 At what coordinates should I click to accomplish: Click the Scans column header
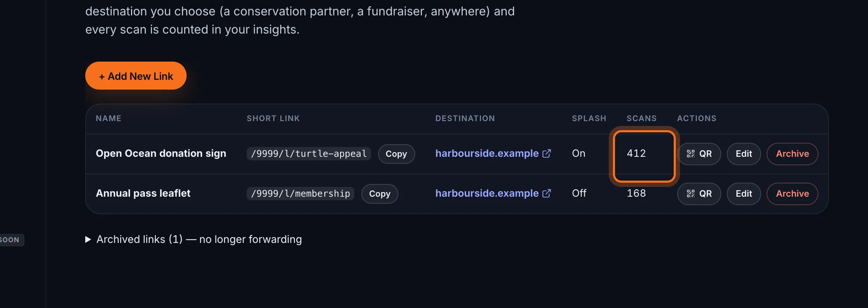(x=641, y=118)
